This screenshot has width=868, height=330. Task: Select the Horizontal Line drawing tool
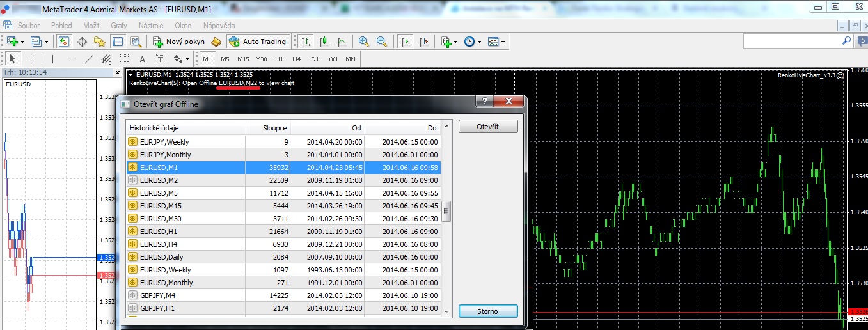(x=71, y=59)
